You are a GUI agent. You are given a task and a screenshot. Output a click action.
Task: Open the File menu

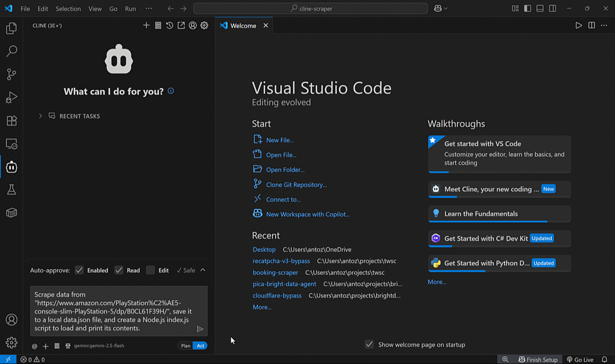point(25,8)
